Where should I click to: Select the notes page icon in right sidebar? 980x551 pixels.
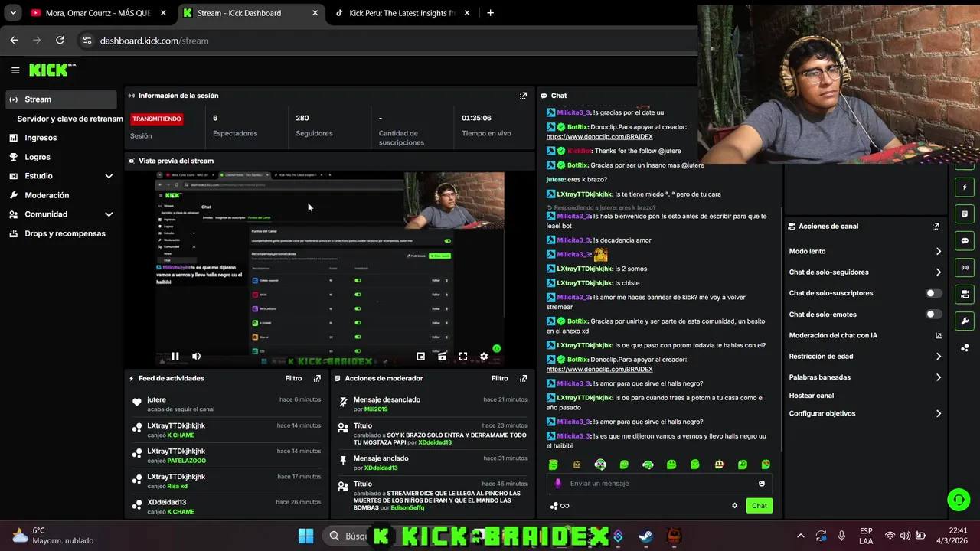965,214
